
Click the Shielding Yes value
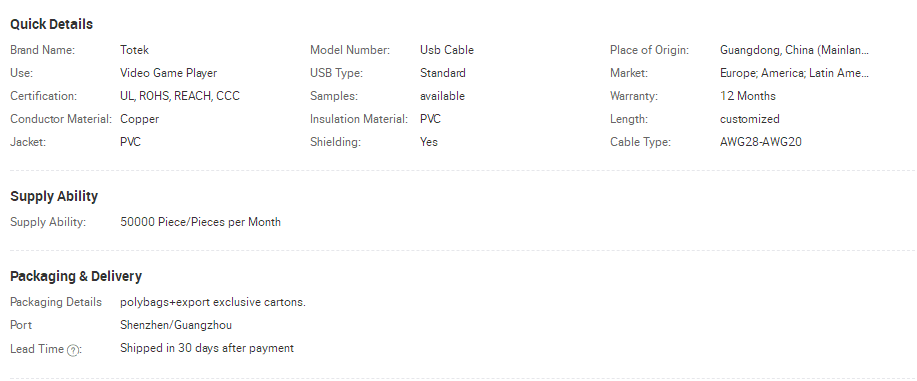(x=429, y=142)
